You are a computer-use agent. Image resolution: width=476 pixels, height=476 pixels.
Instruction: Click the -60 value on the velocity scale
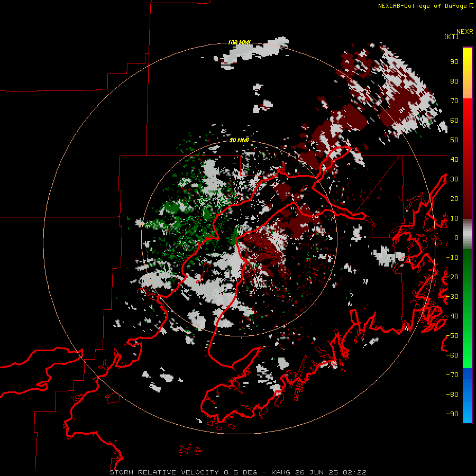point(452,355)
